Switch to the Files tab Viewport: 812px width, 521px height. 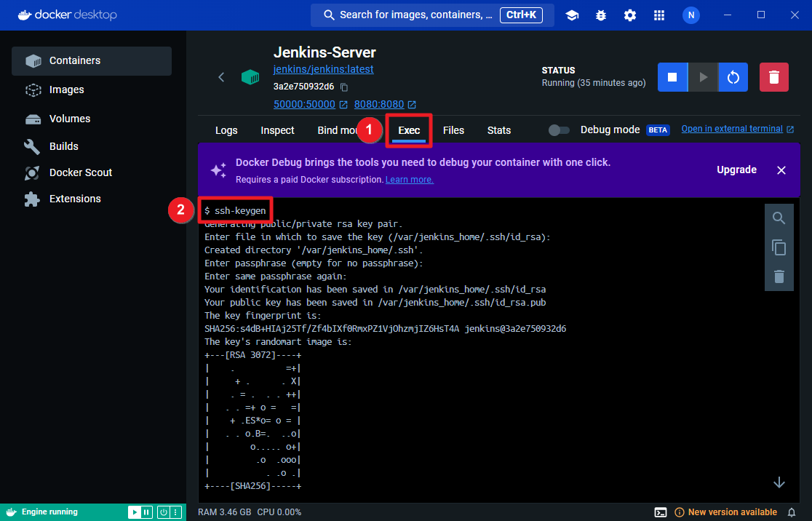tap(453, 130)
